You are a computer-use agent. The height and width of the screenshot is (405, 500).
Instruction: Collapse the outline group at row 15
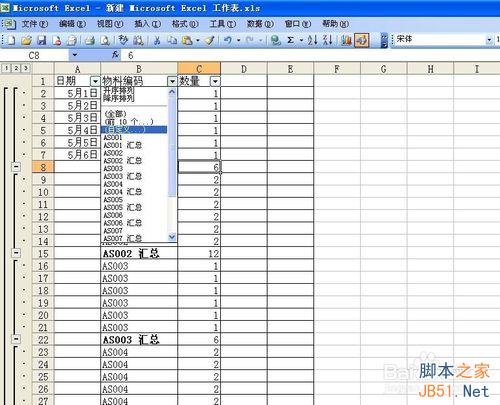(x=16, y=253)
